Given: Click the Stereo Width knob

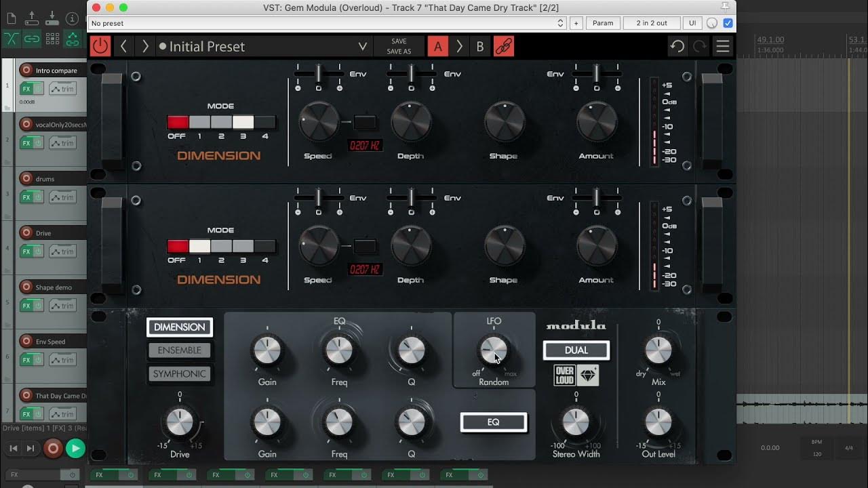Looking at the screenshot, I should (576, 422).
